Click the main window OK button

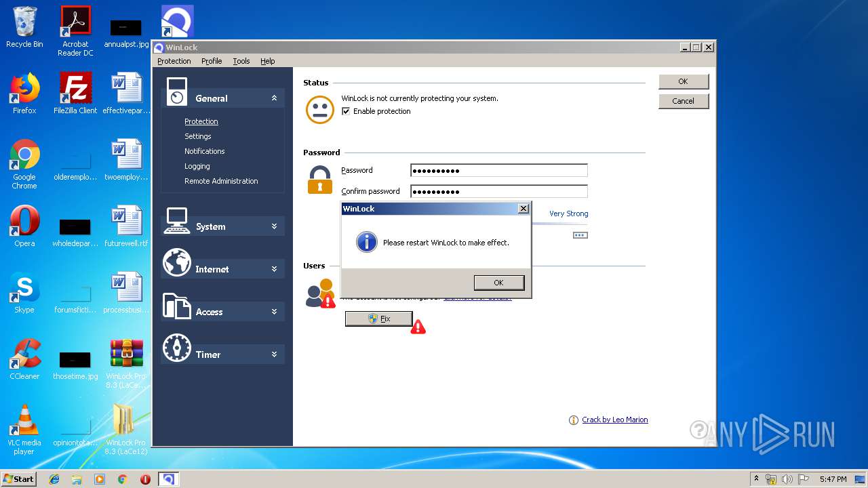click(684, 81)
